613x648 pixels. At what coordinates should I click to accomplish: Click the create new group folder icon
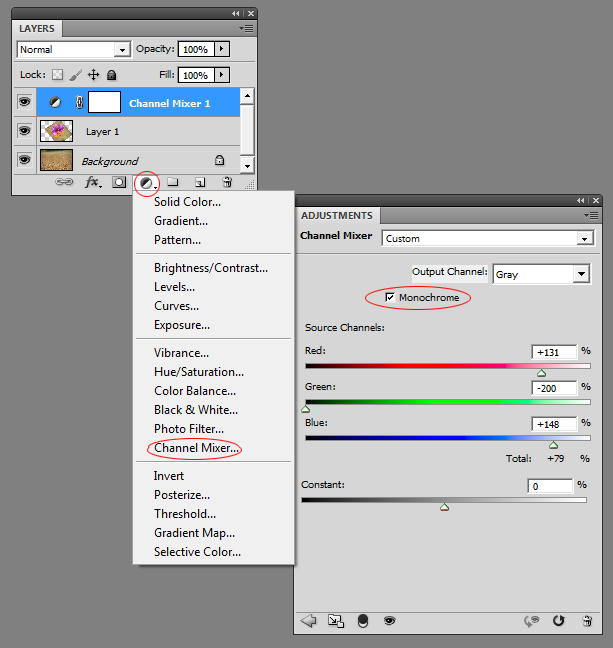tap(172, 183)
